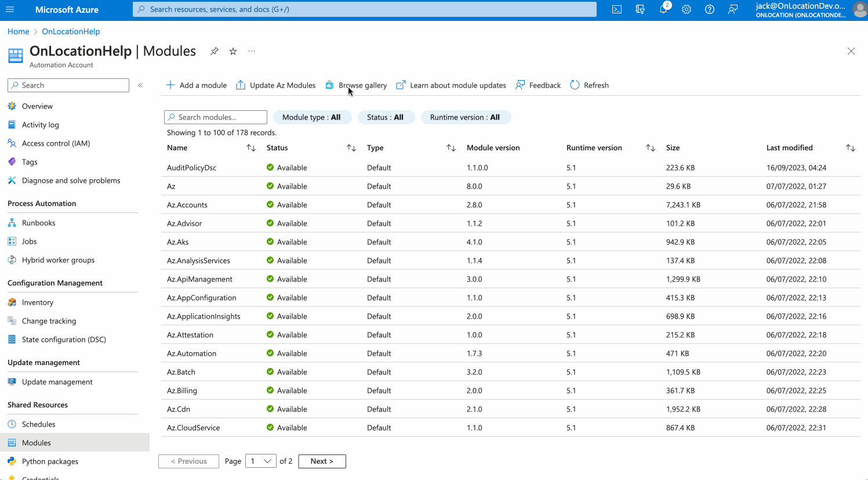Image resolution: width=868 pixels, height=480 pixels.
Task: Click State configuration (DSC) icon
Action: (x=12, y=340)
